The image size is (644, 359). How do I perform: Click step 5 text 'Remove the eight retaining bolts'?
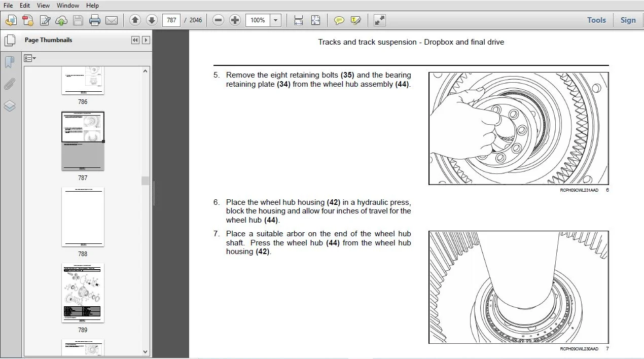click(x=282, y=75)
